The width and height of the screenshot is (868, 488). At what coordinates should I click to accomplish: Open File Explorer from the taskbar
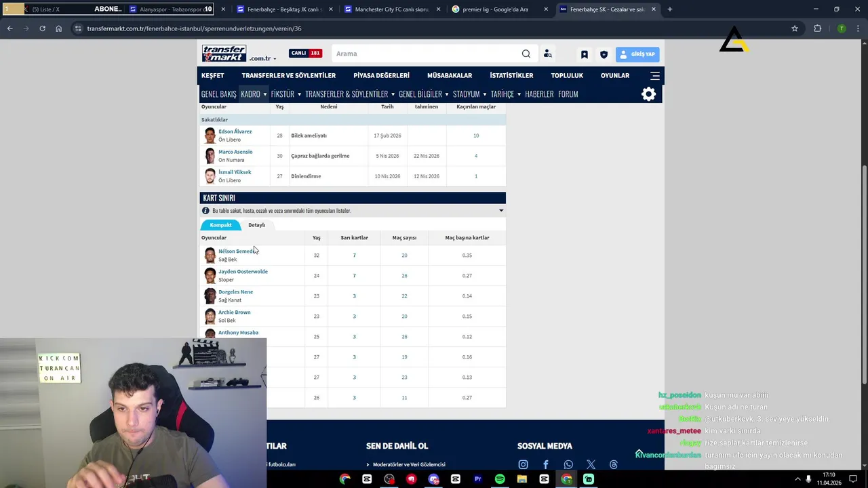coord(521,479)
